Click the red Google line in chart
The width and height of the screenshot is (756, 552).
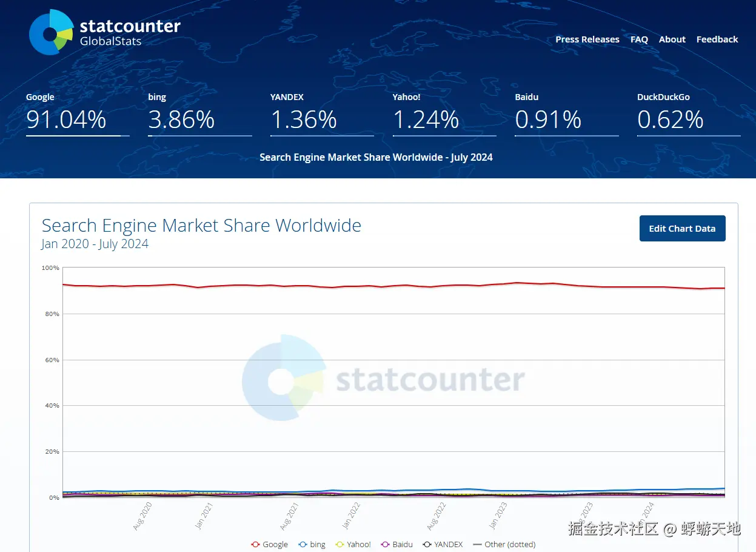point(394,286)
